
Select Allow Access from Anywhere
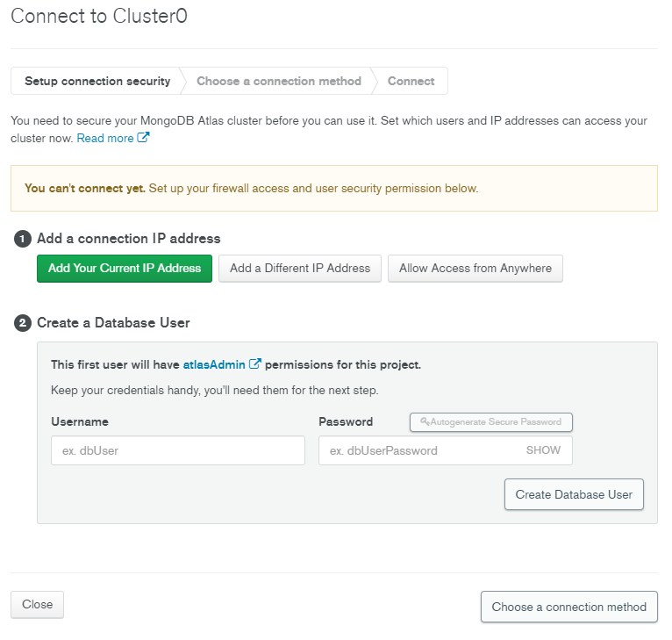[x=475, y=269]
